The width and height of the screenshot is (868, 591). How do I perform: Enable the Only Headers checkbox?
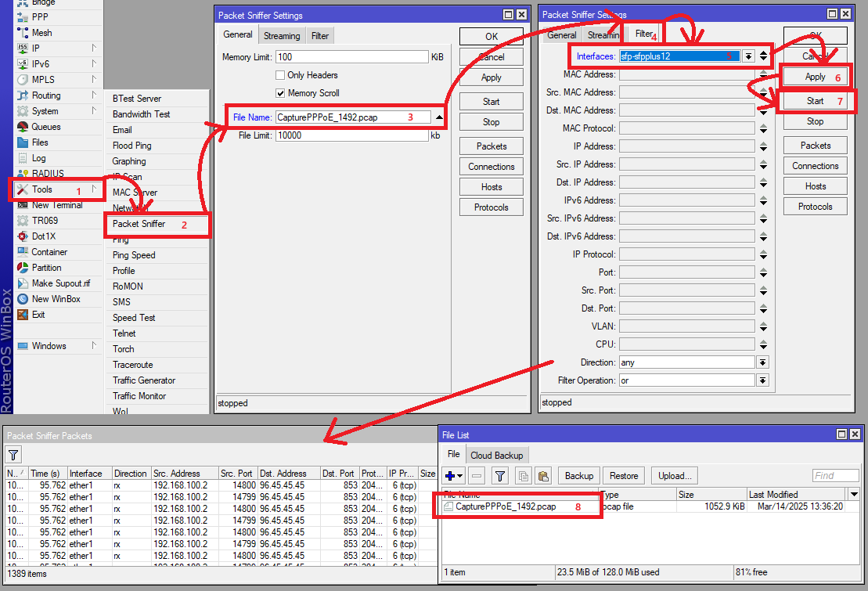point(280,75)
